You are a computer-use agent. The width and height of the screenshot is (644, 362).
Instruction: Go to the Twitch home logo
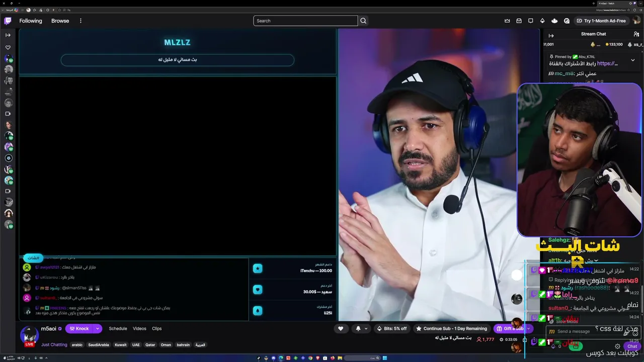point(8,21)
